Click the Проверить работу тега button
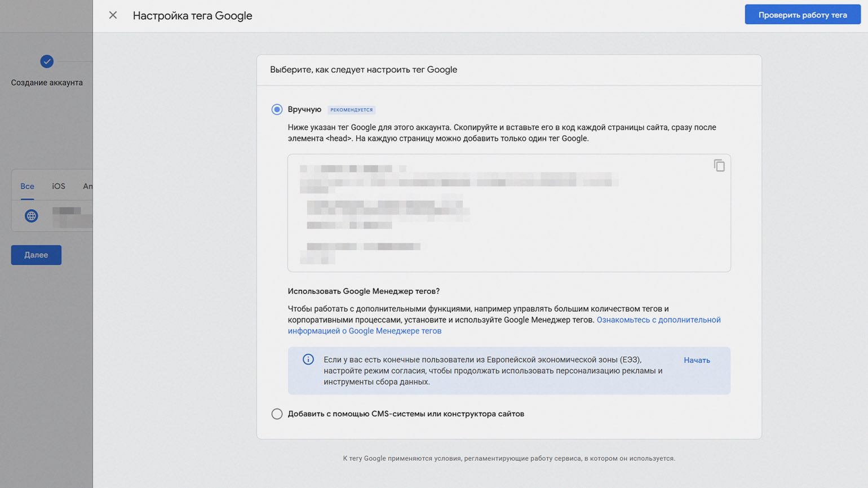 (x=802, y=15)
